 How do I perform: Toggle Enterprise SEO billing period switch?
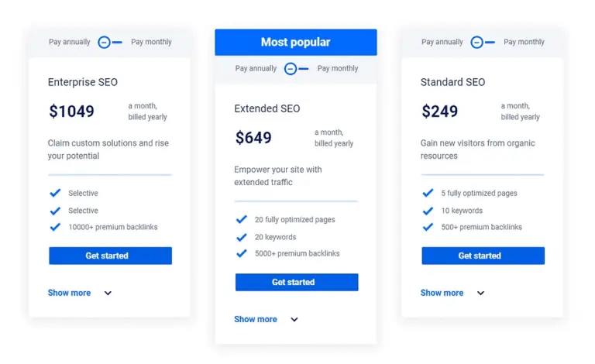click(x=110, y=42)
